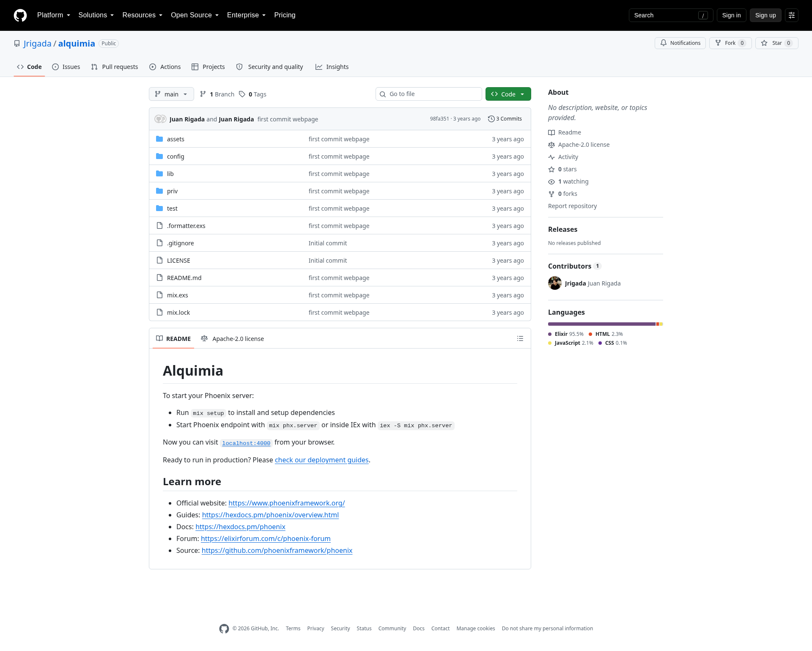812x651 pixels.
Task: Click the Go to file input
Action: [x=429, y=94]
